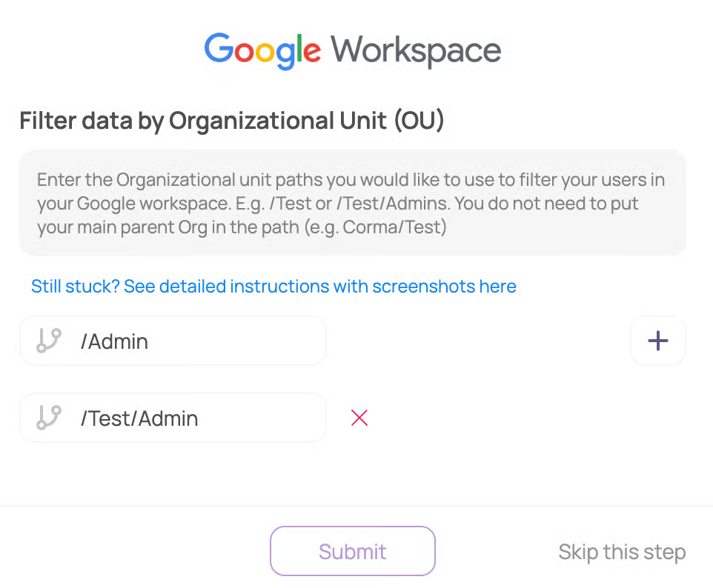The image size is (713, 588).
Task: Click the multicolored Google wordmark
Action: tap(262, 50)
